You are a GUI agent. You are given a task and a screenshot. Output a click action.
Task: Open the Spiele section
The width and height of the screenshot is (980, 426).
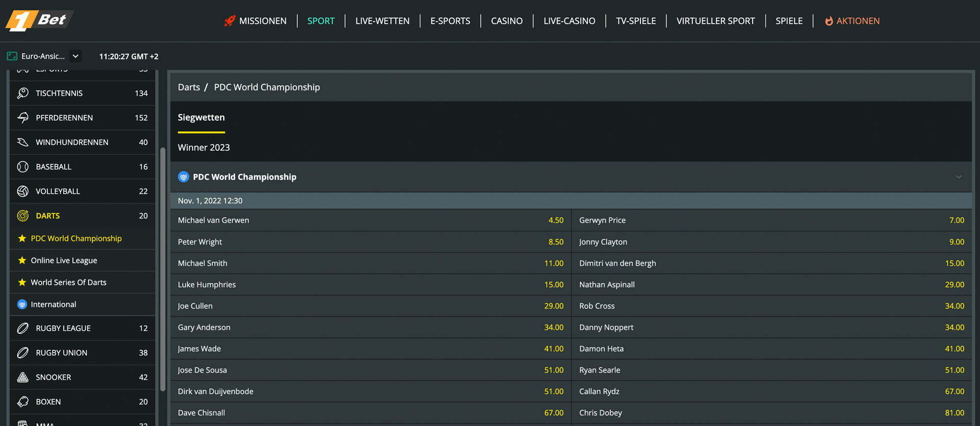789,21
